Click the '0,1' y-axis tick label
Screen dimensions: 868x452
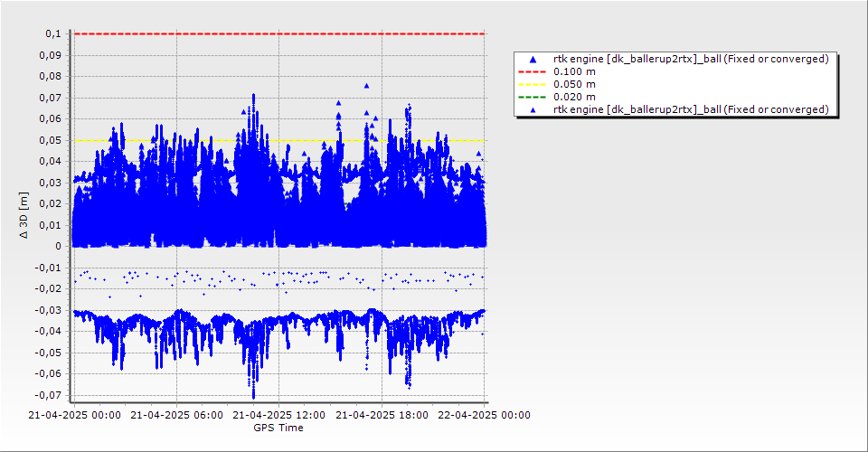[x=53, y=33]
